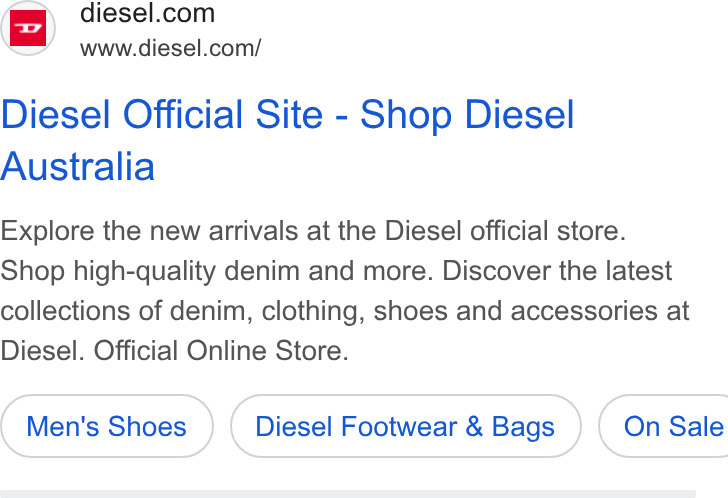
Task: Click the gray divider bar under the chips
Action: pos(348,494)
